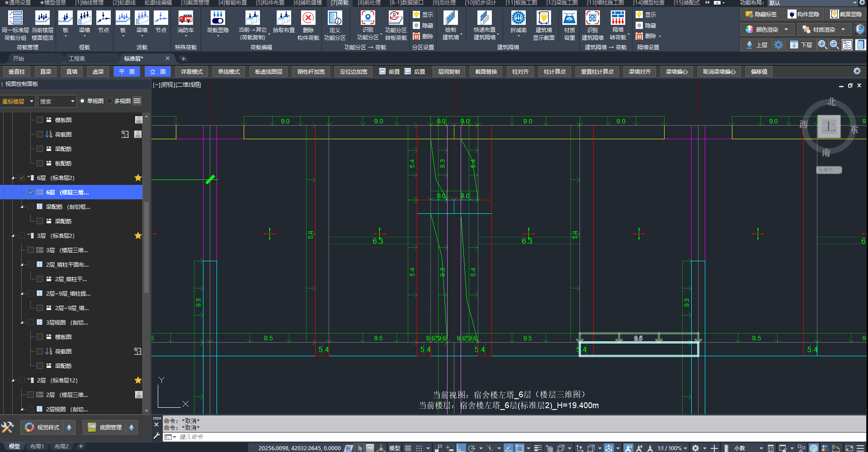Check the 模板图 checkbox in tree
This screenshot has width=868, height=452.
click(x=40, y=120)
